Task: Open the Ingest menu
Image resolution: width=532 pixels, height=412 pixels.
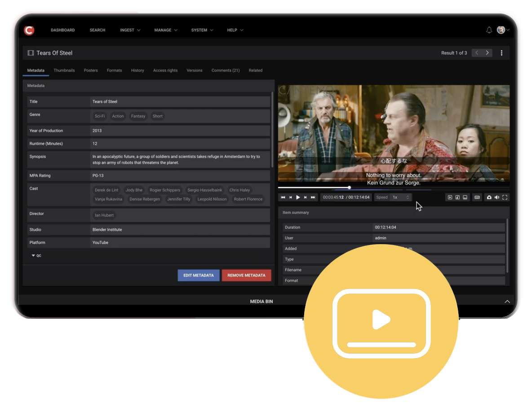Action: (x=130, y=30)
